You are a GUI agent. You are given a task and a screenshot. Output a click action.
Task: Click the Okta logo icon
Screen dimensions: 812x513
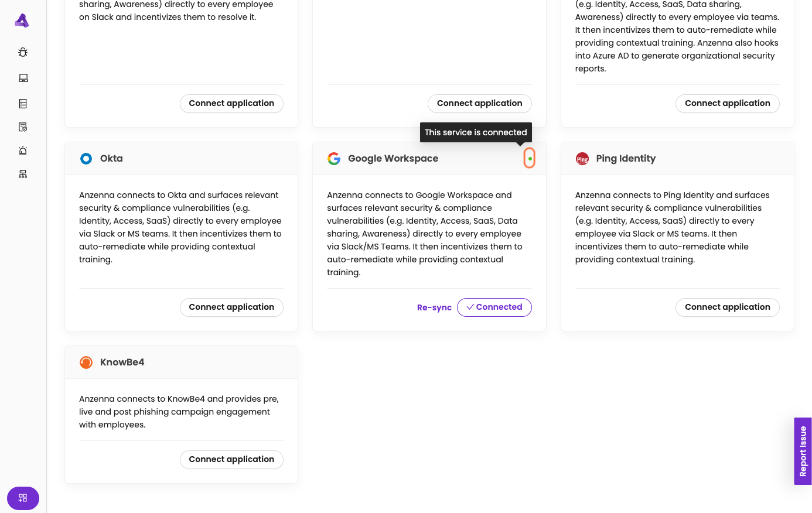tap(86, 159)
